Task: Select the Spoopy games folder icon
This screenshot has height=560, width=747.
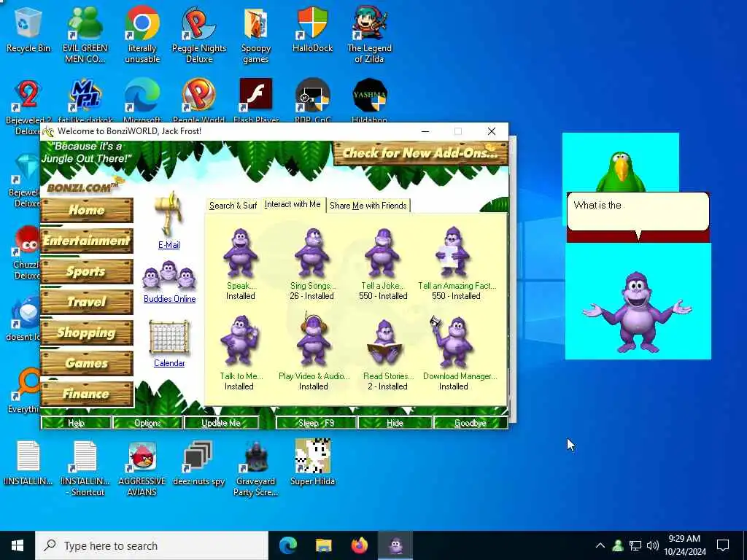Action: click(256, 34)
